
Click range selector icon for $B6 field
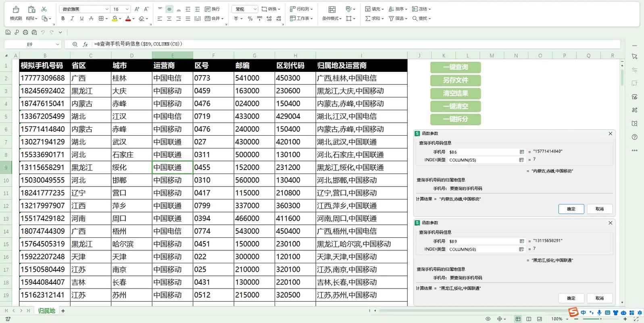pos(522,152)
